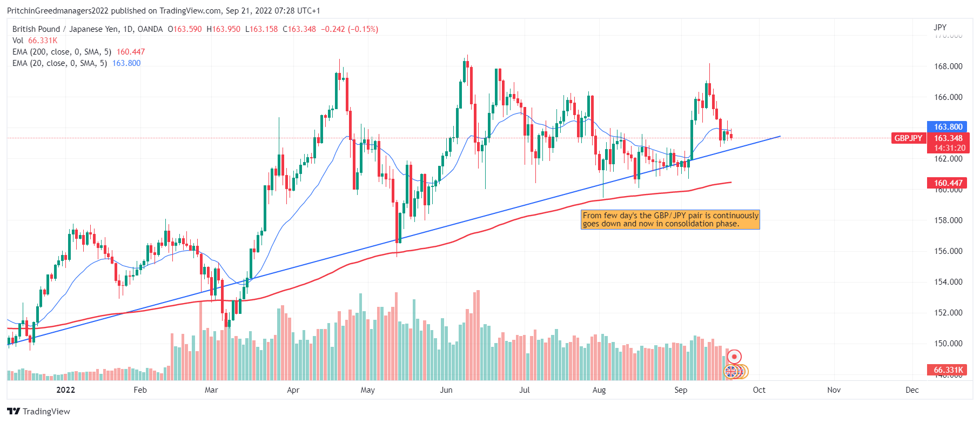
Task: Click the EMA (200, close, 0, SMA, 5) legend
Action: coord(62,52)
